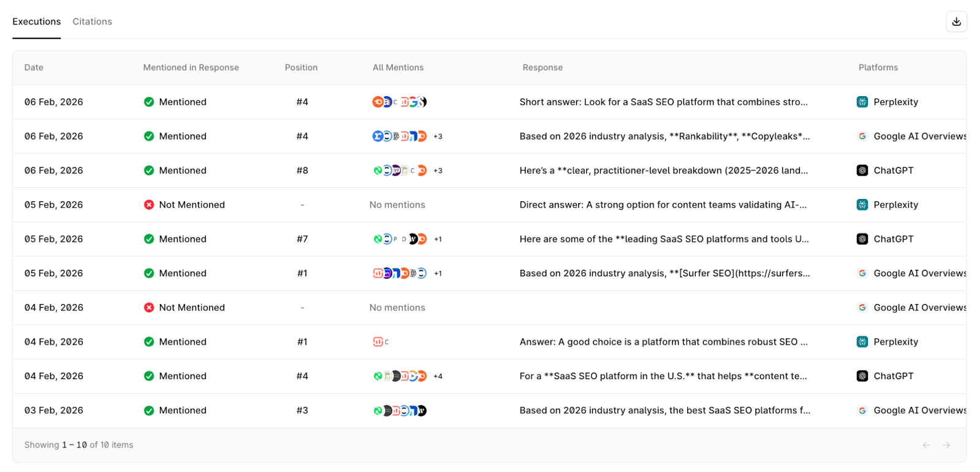Image resolution: width=980 pixels, height=472 pixels.
Task: Click mention logos in the 03 Feb row
Action: [x=400, y=411]
